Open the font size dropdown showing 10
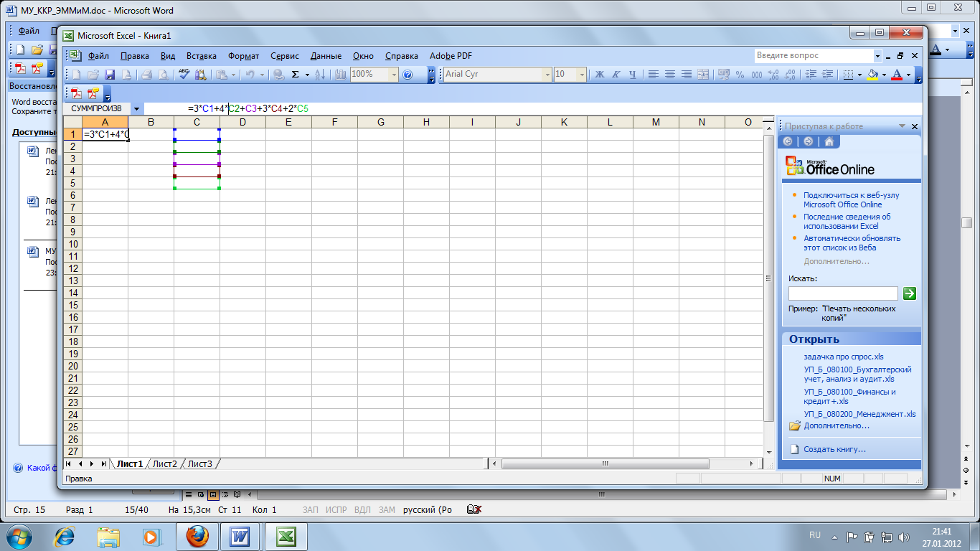This screenshot has height=551, width=980. 581,74
